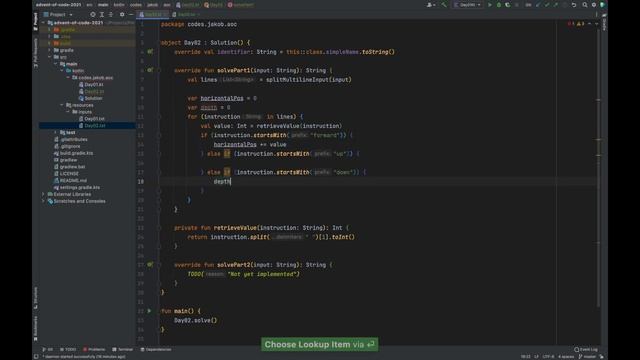Click the run gutter icon beside fun main()
Image resolution: width=640 pixels, height=360 pixels.
149,311
